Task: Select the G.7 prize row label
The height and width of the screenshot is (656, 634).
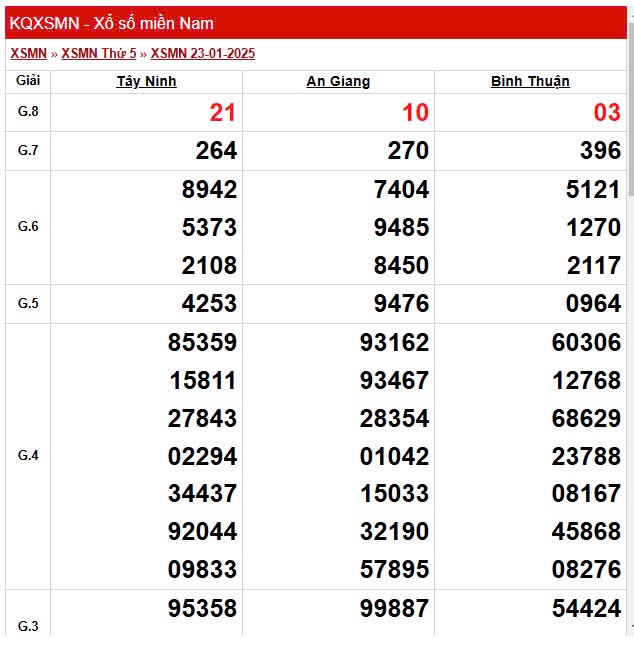Action: point(28,150)
